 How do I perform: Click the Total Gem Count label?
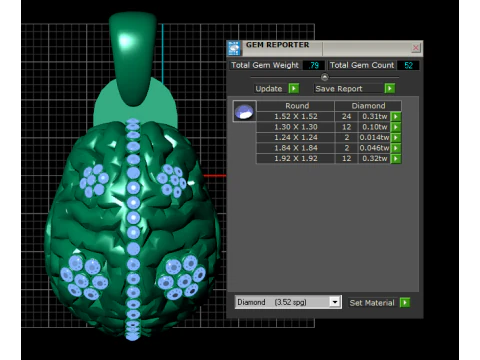point(362,65)
